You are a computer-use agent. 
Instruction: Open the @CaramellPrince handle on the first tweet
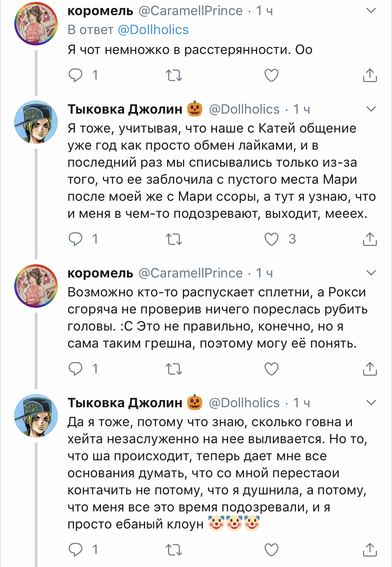191,11
